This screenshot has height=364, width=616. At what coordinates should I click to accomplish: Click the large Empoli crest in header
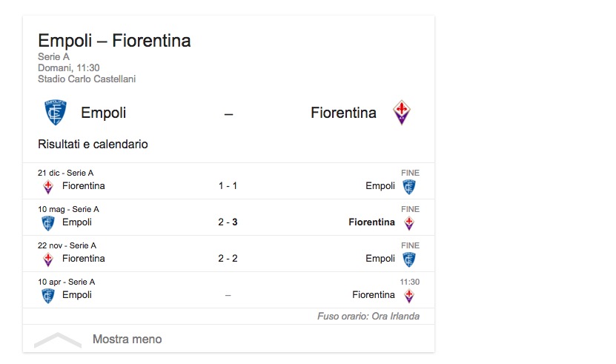[x=55, y=113]
